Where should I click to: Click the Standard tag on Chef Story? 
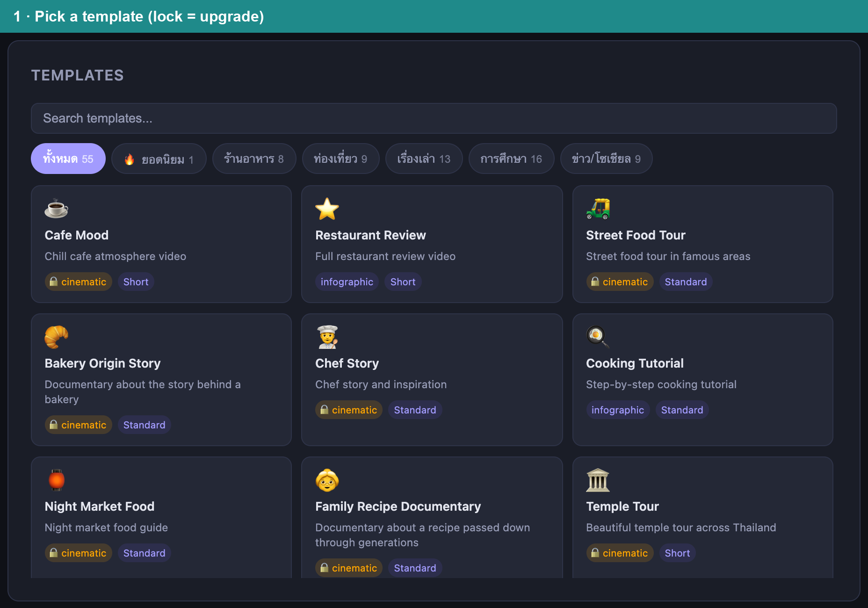[x=415, y=410]
